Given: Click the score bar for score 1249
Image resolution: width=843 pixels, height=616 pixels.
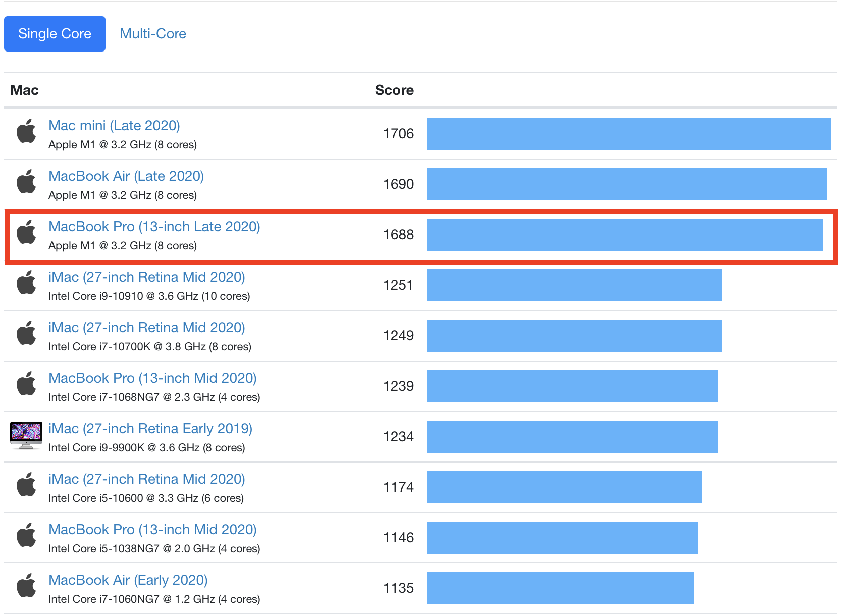Looking at the screenshot, I should [574, 336].
